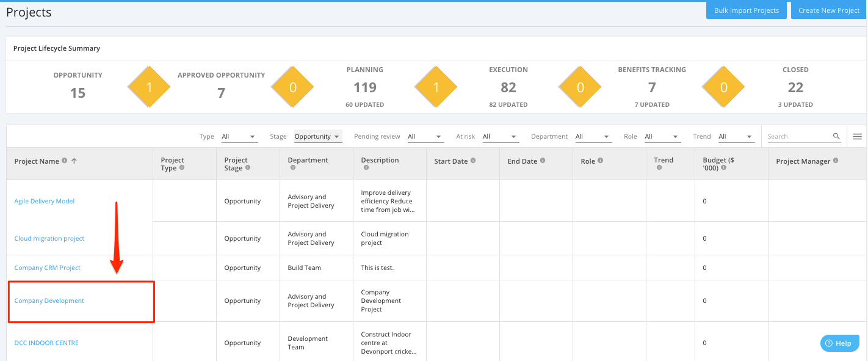The image size is (868, 361).
Task: Select the Benefits Tracking count 7
Action: click(652, 87)
